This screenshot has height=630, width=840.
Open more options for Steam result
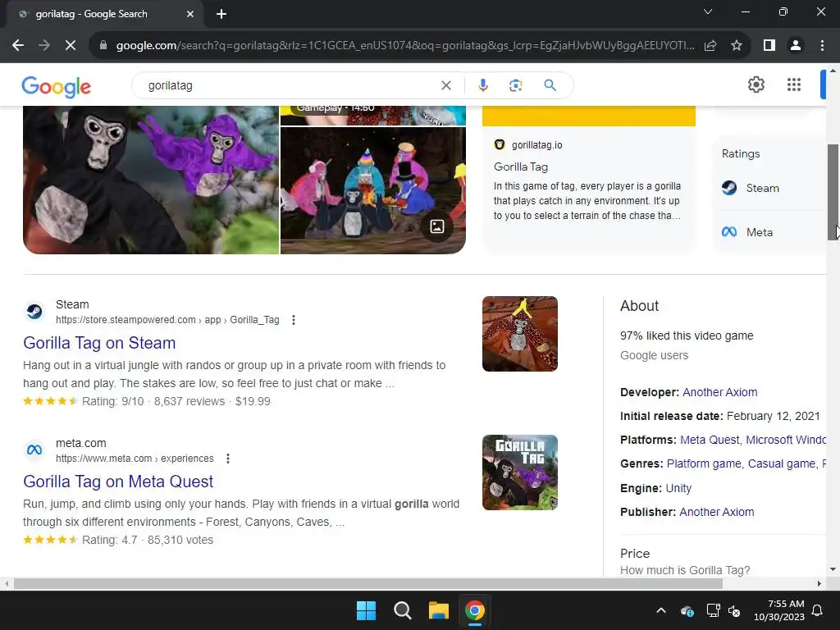tap(294, 320)
